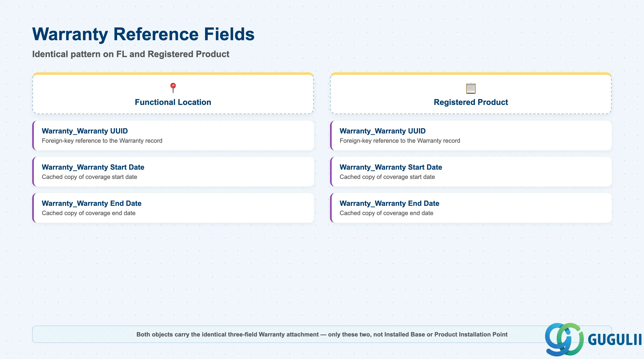Click 'Warranty_Warranty Start Date' under Functional Location
The width and height of the screenshot is (644, 359).
[x=93, y=167]
